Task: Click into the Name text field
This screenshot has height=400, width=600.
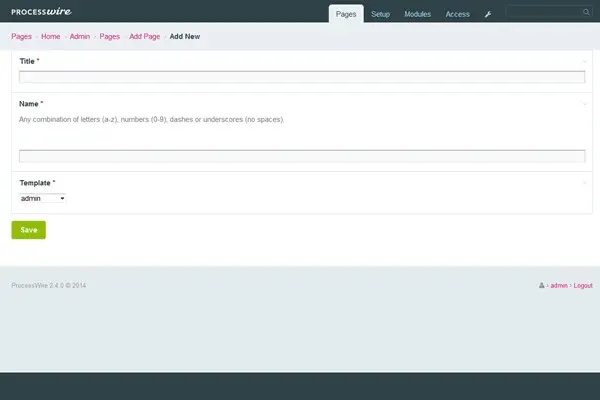Action: tap(301, 156)
